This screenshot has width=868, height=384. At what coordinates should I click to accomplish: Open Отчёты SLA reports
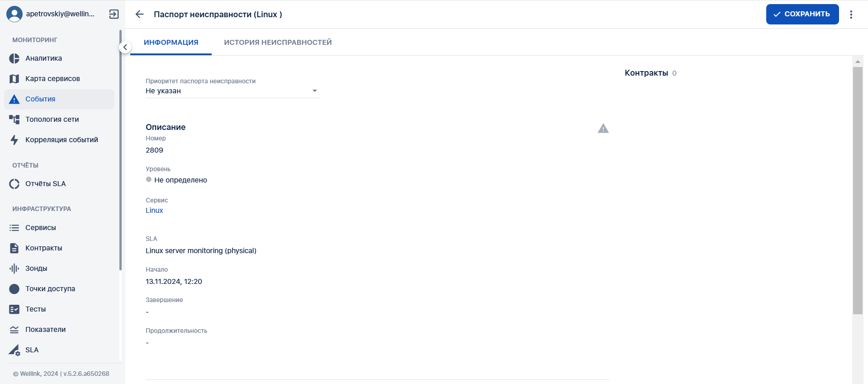[59, 184]
